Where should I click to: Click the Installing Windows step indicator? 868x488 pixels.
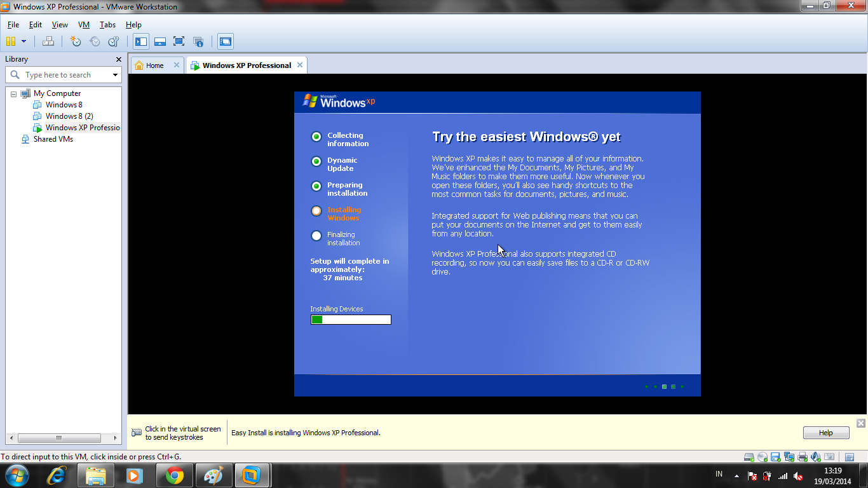316,211
